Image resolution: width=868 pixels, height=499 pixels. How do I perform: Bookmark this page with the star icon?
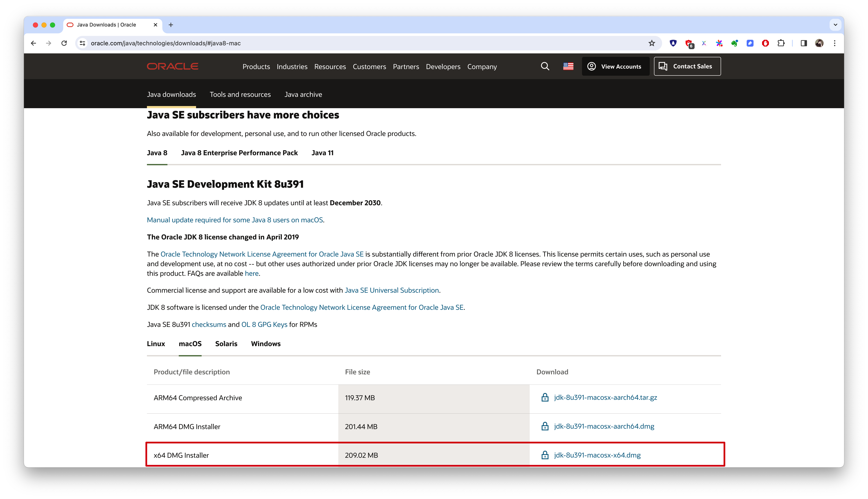point(651,43)
